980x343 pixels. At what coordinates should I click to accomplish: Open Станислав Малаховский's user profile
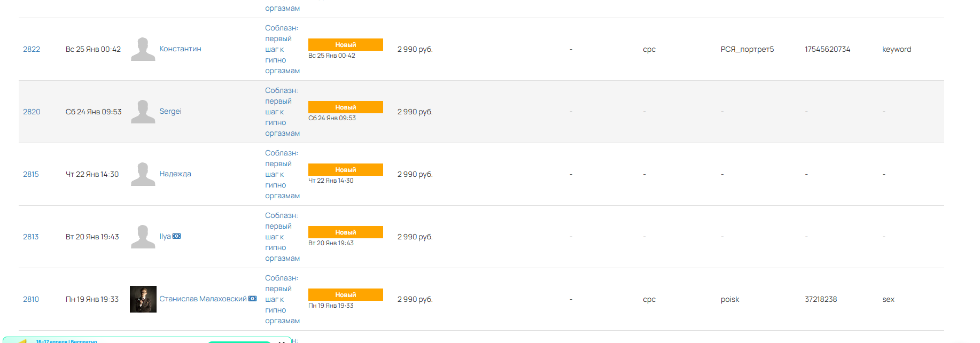(203, 299)
